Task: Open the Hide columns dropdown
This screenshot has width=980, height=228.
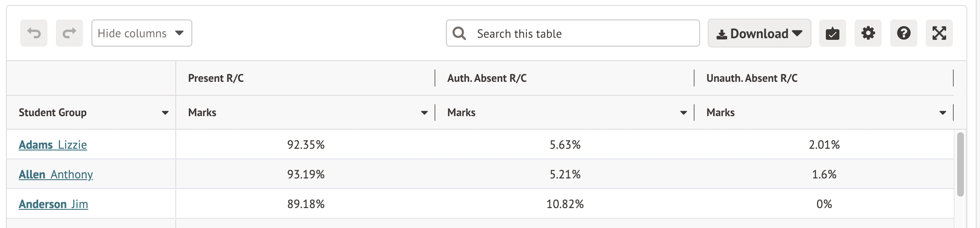Action: click(x=141, y=33)
